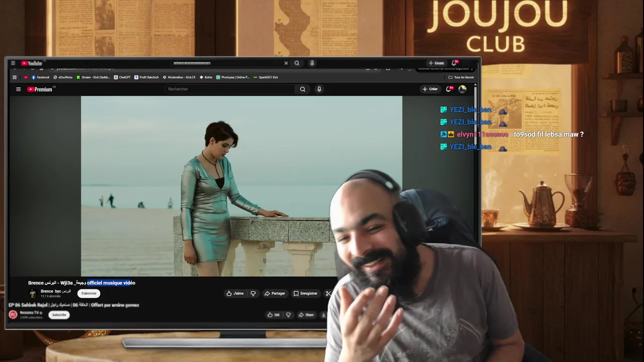
Task: Click chat message 'to9sod fil lebsa maw ?'
Action: click(548, 134)
